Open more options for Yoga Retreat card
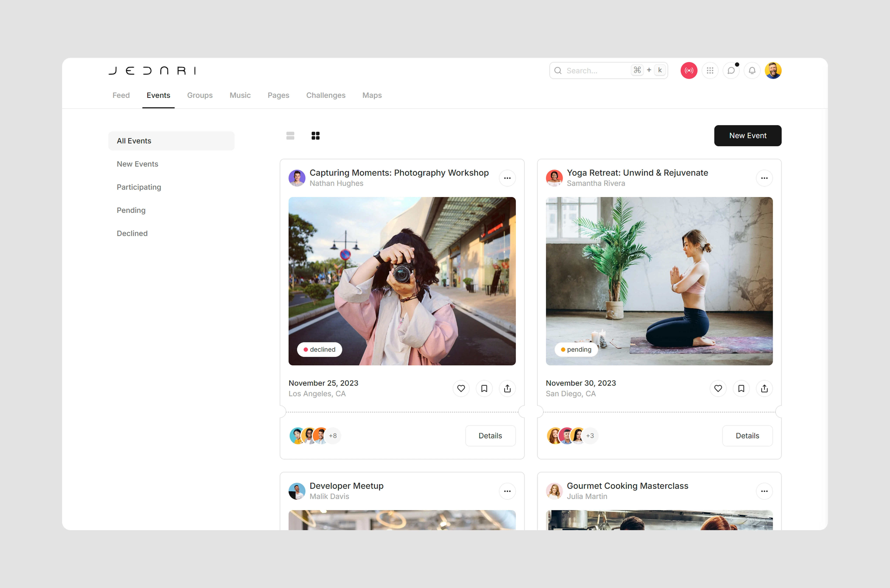Screen dimensions: 890x588 click(764, 178)
